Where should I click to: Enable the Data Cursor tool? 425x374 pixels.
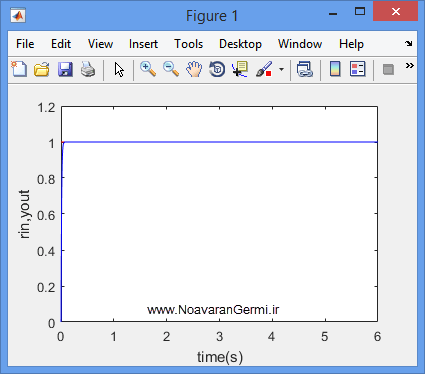coord(240,69)
